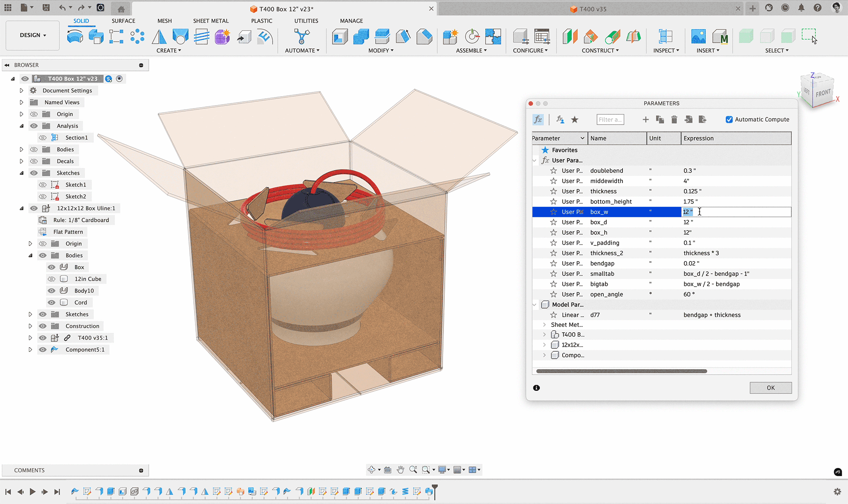Expand the Sheet Metal parameters row

pyautogui.click(x=544, y=325)
